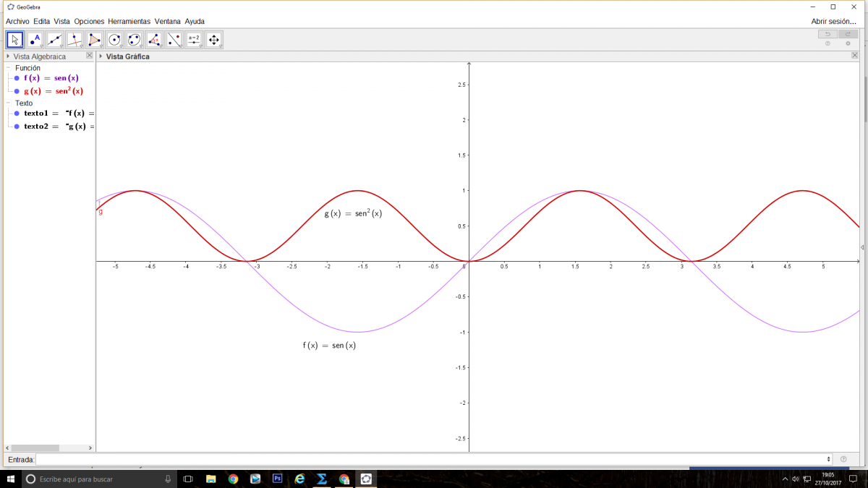Pick the Polygon tool
This screenshot has height=488, width=868.
pos(95,40)
